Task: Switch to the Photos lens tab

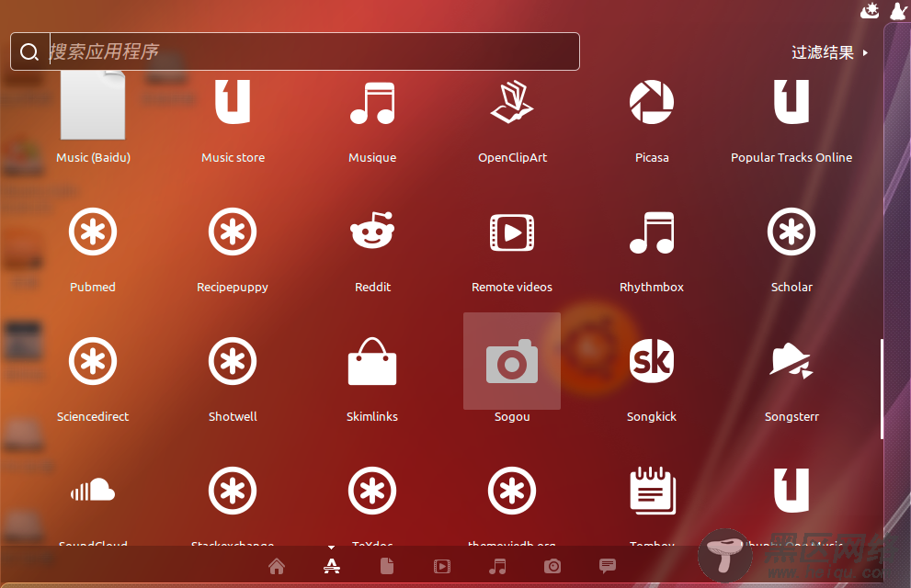Action: click(552, 566)
